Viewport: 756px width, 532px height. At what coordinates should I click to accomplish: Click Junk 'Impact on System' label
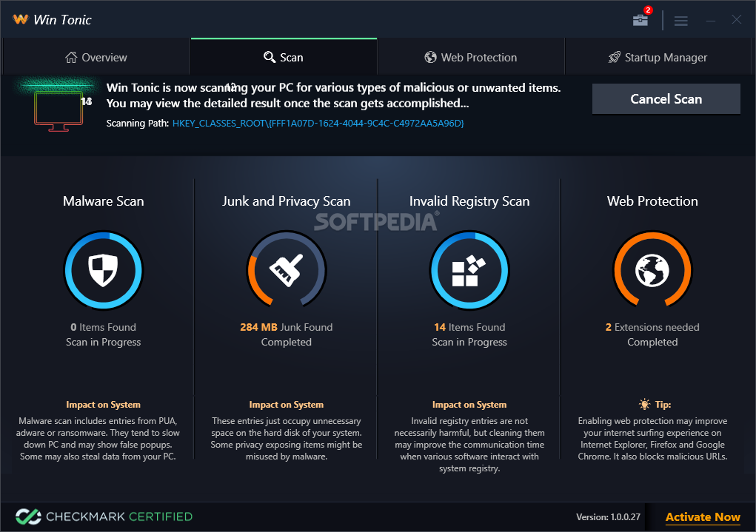point(287,405)
